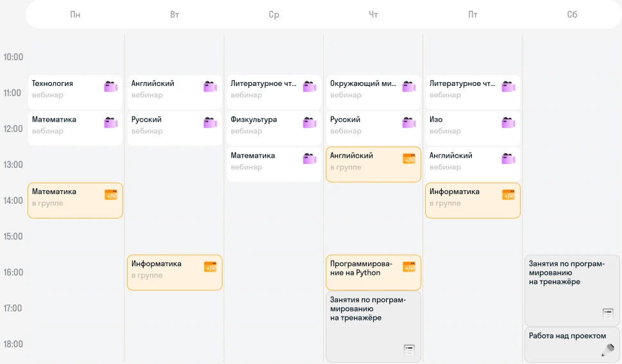Open Wednesday Математика webinar card
Viewport: 622px width, 364px height.
tap(274, 164)
